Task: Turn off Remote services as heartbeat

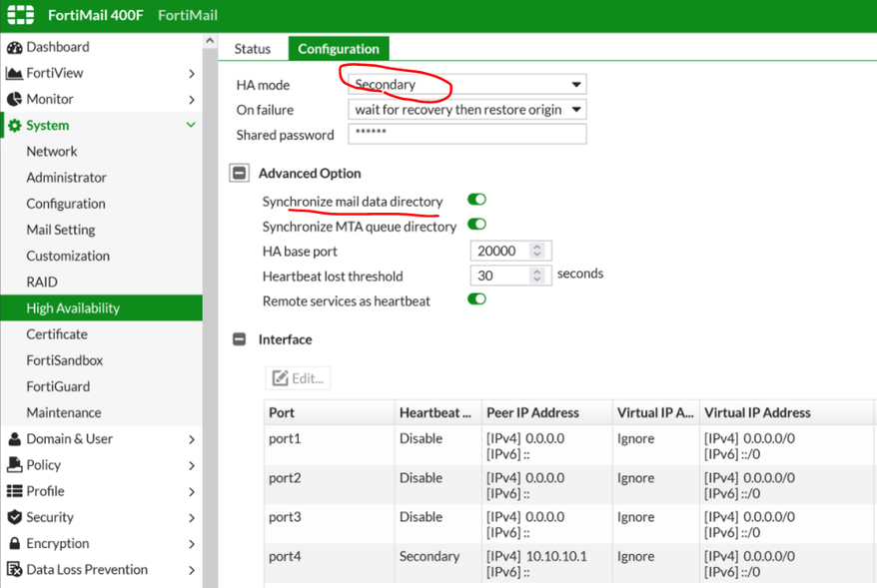Action: pos(476,299)
